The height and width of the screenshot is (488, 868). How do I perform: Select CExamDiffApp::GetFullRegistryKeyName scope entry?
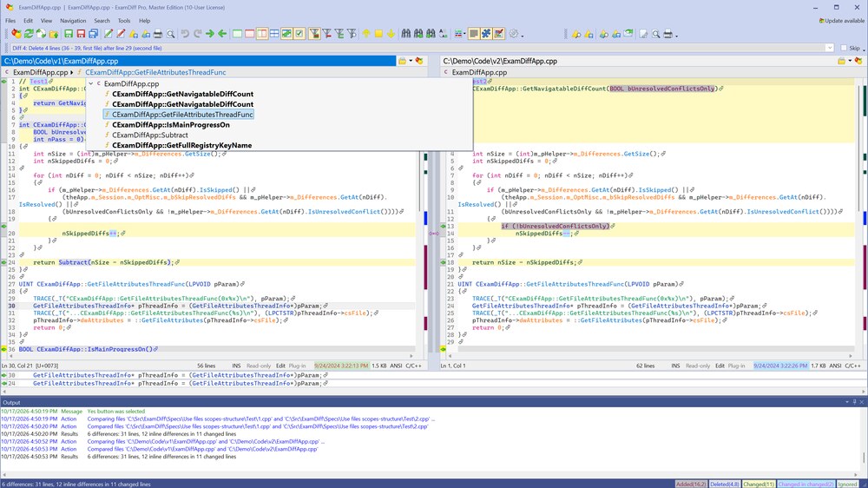(181, 145)
